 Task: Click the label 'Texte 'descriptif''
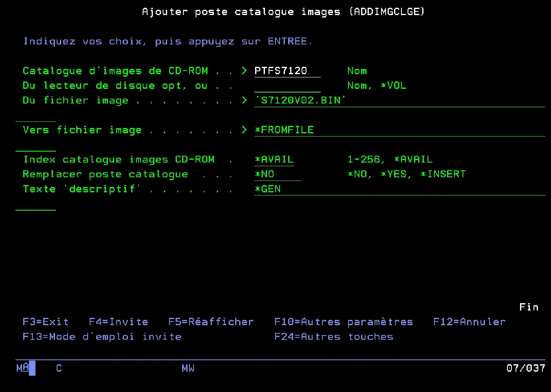coord(82,189)
